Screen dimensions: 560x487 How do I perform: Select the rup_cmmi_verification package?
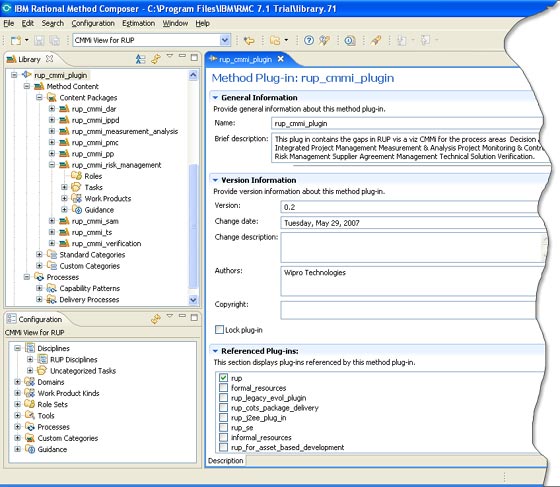pyautogui.click(x=106, y=244)
